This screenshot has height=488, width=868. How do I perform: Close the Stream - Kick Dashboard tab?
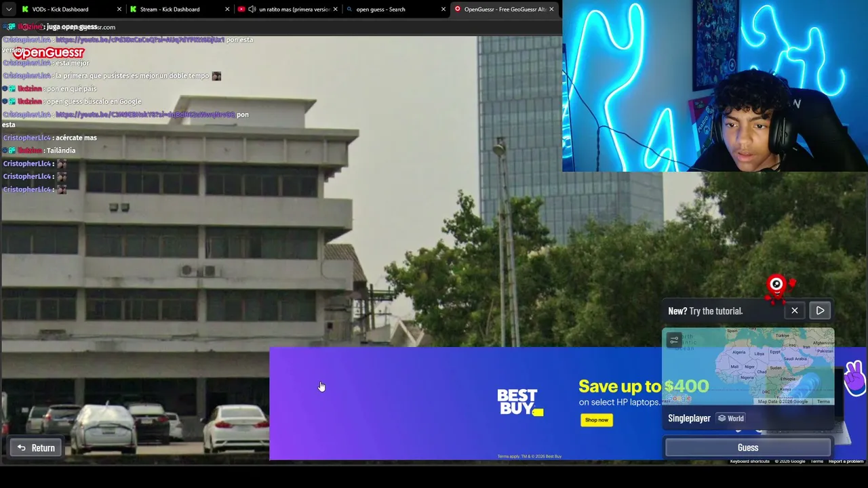(228, 9)
